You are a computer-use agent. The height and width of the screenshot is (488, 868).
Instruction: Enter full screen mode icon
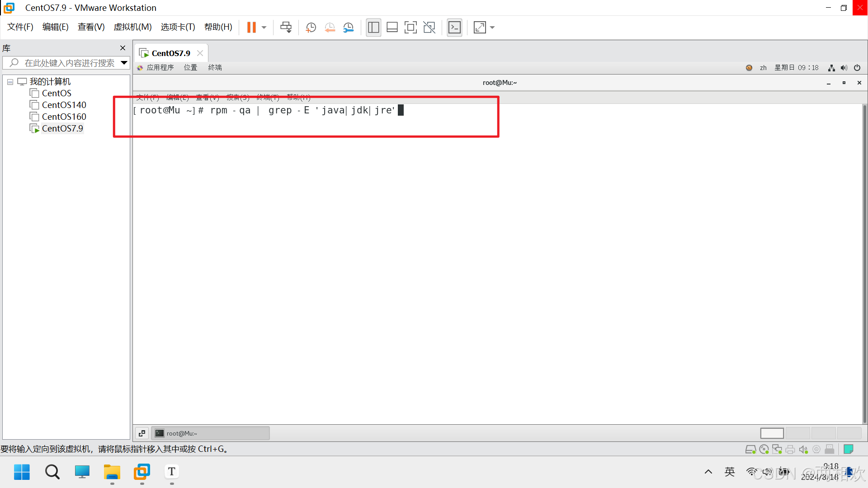[x=410, y=28]
